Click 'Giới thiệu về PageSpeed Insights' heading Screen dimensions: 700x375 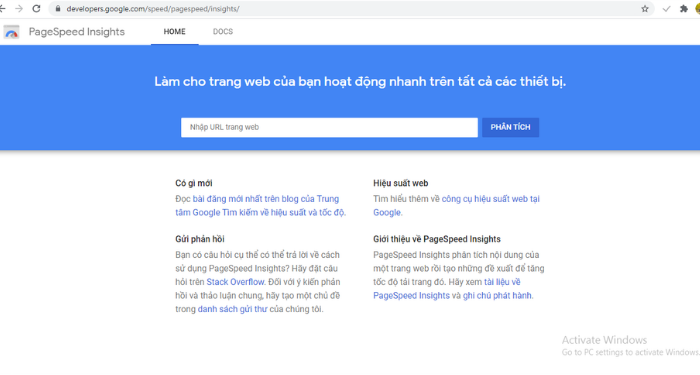[437, 239]
